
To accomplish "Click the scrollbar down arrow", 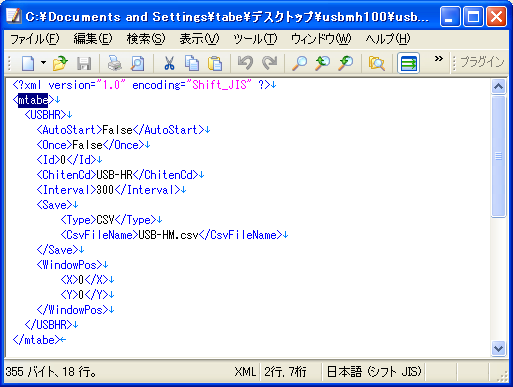I will click(498, 349).
